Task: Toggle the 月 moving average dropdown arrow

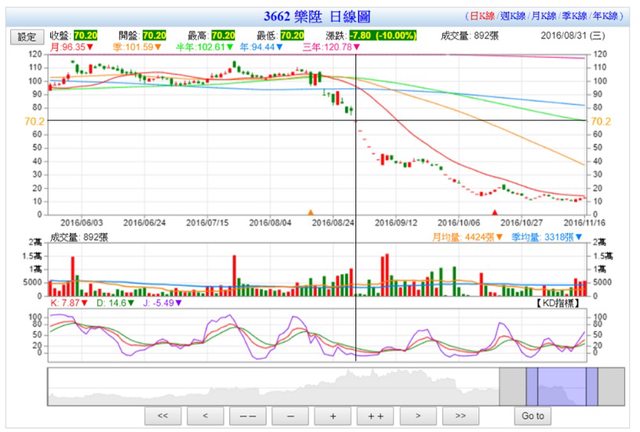Action: tap(91, 47)
